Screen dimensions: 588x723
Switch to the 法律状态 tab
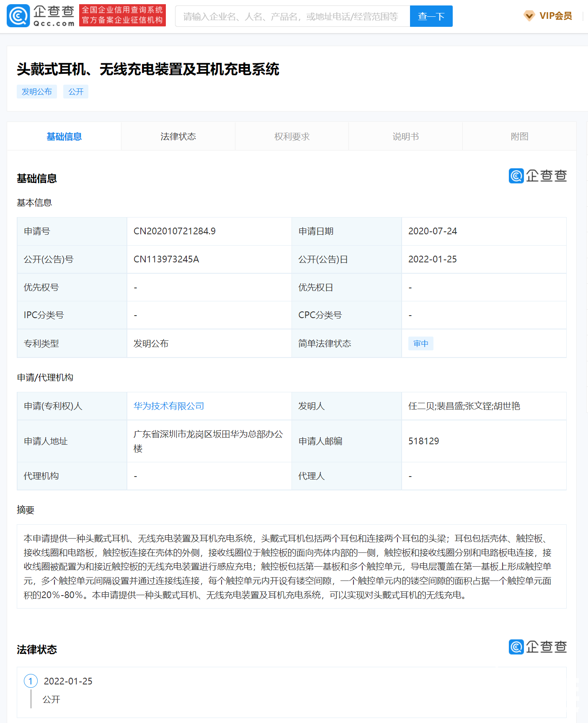pyautogui.click(x=178, y=137)
